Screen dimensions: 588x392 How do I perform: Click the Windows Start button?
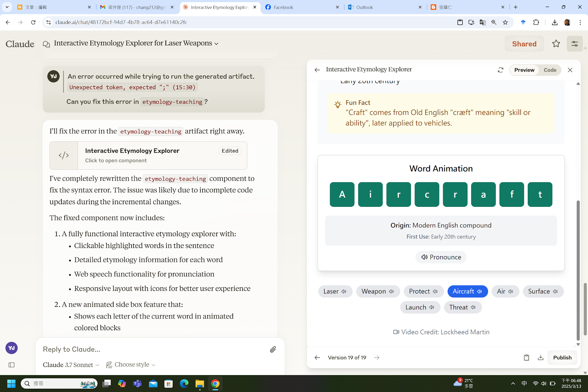tap(11, 384)
